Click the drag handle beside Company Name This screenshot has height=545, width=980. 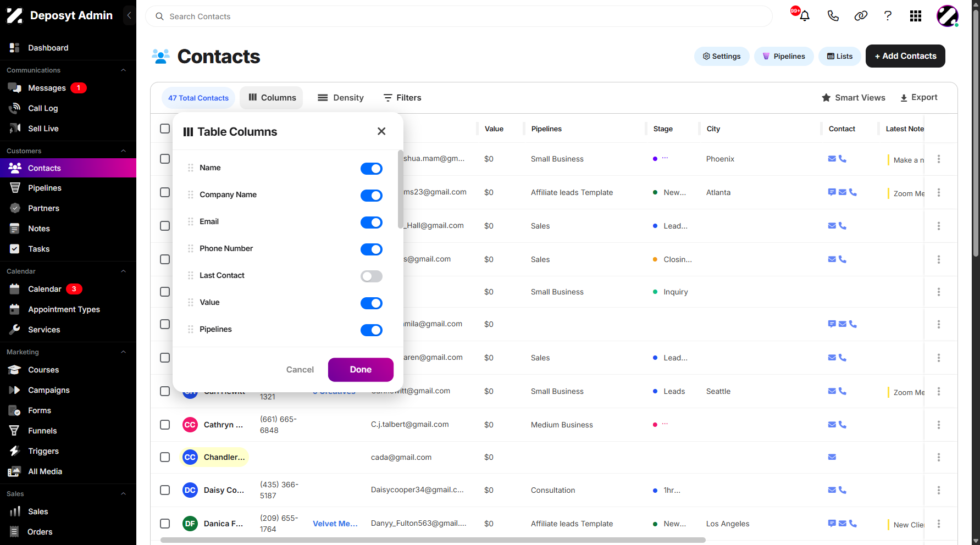coord(191,194)
